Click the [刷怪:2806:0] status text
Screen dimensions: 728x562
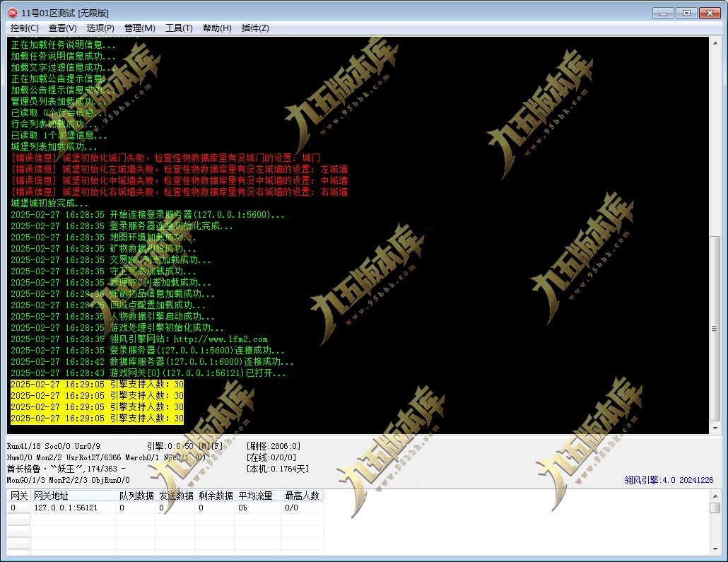click(x=274, y=446)
